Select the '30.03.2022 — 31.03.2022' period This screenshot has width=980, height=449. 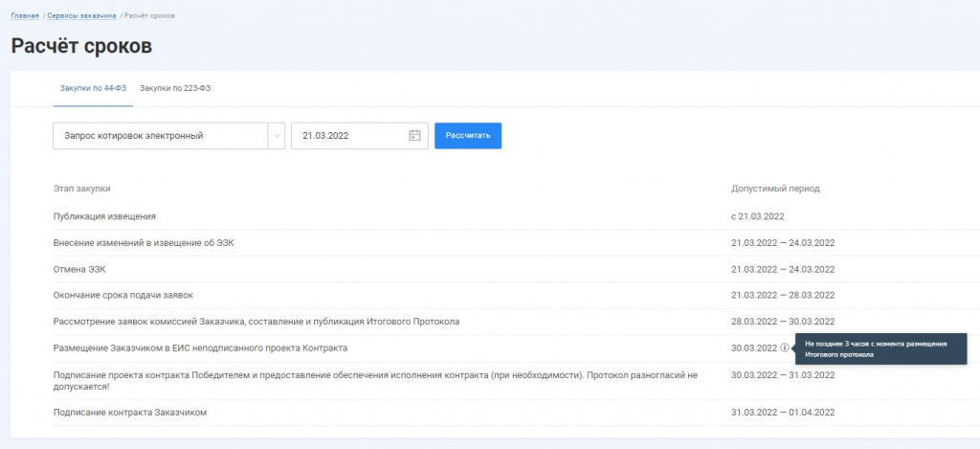tap(783, 375)
